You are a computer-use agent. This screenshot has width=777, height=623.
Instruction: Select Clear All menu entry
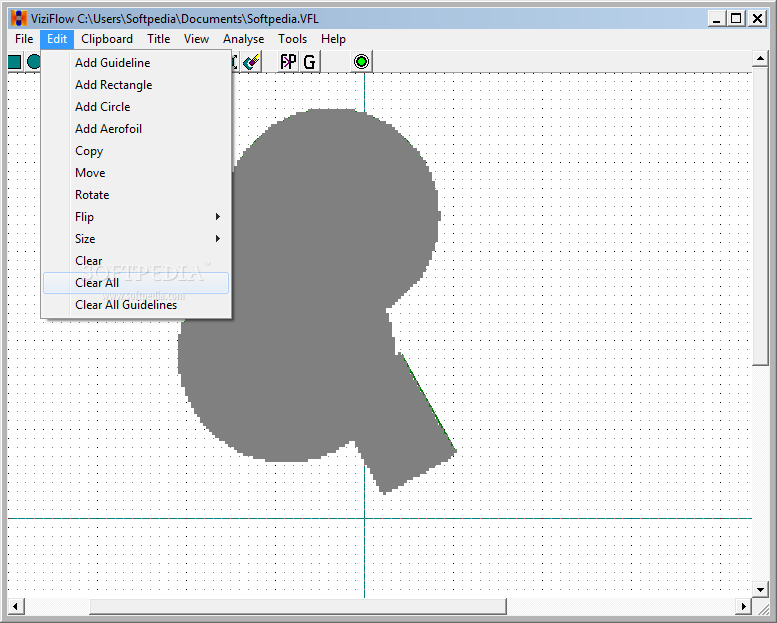(x=136, y=283)
